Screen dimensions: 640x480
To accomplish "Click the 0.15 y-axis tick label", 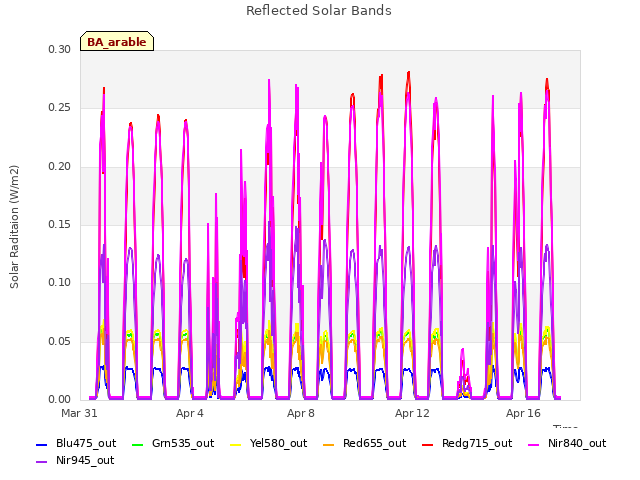I will [60, 224].
